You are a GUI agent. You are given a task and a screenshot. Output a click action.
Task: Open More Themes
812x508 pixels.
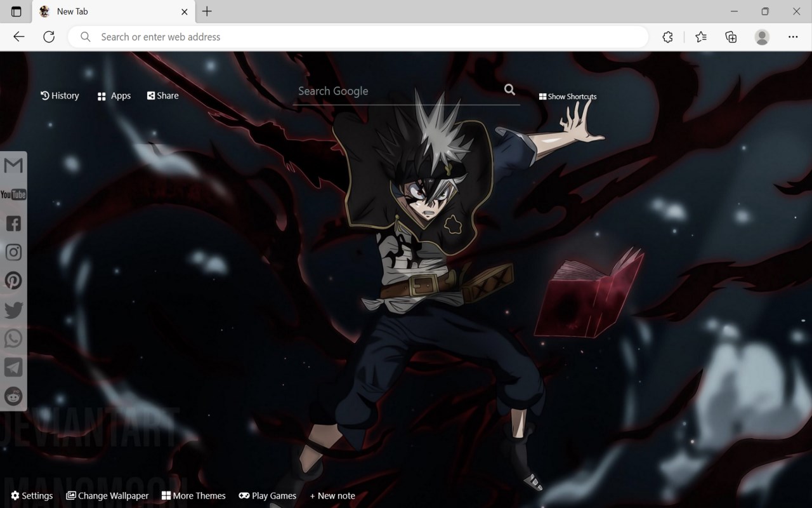(193, 496)
